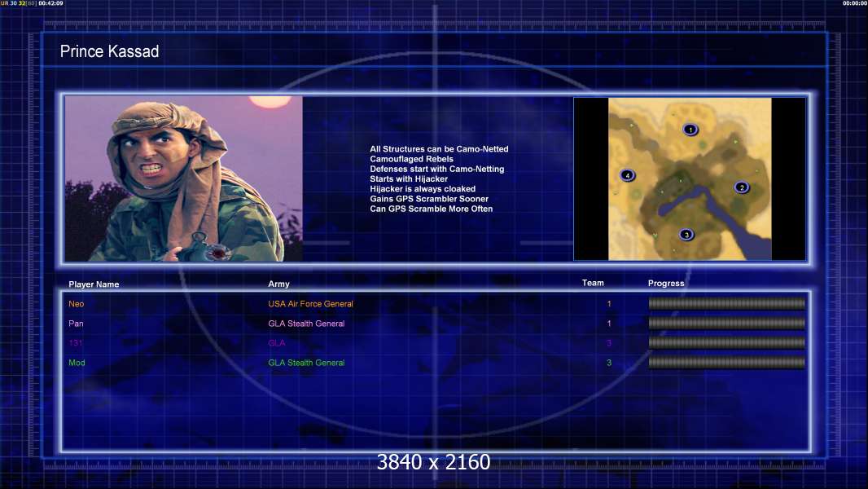Click player name Pan
868x489 pixels.
click(x=76, y=324)
